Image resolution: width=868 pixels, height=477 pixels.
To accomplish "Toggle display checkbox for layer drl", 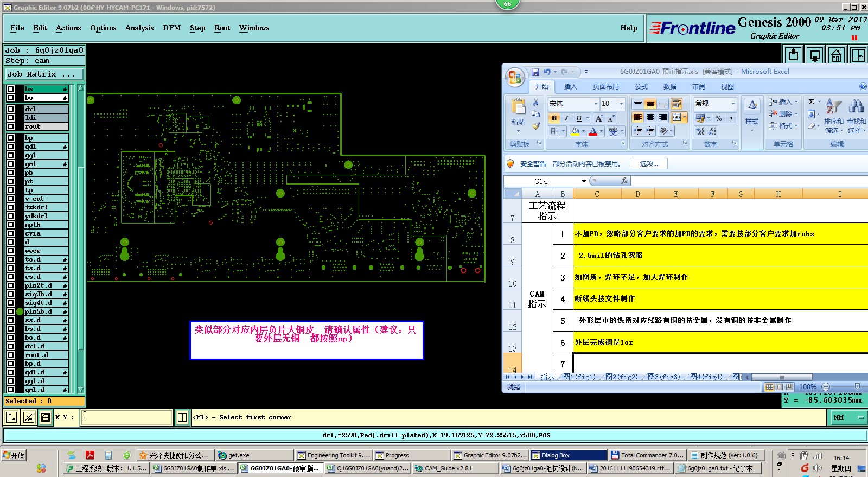I will tap(11, 109).
